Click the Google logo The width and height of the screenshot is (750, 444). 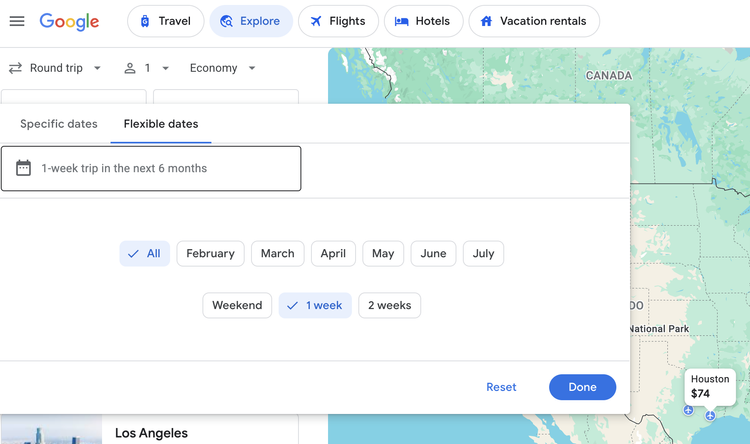(69, 22)
